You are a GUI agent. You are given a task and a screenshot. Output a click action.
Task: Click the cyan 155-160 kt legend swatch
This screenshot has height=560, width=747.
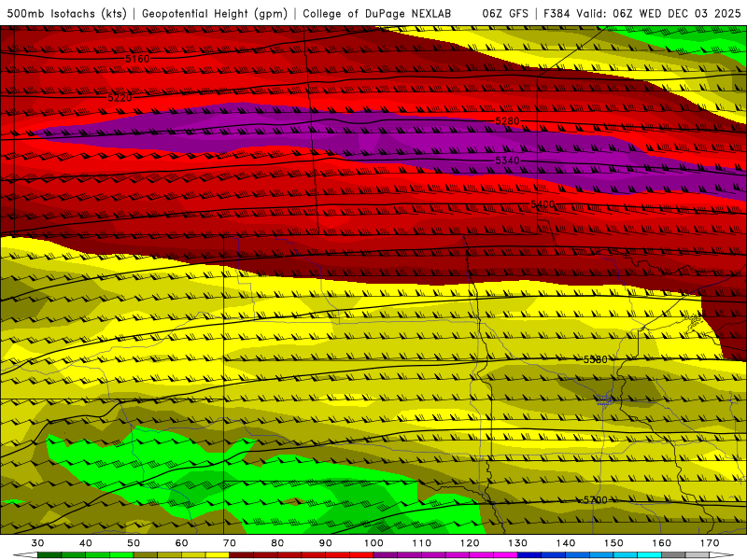[649, 555]
